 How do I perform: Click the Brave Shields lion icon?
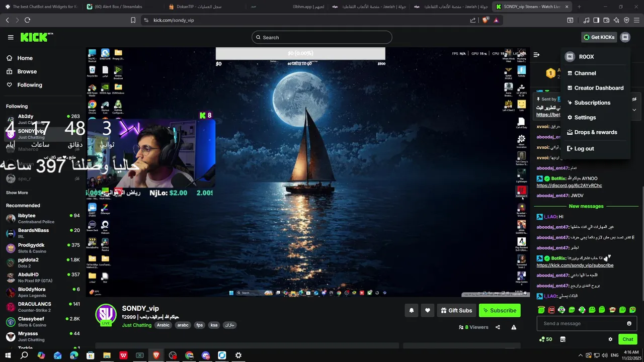pyautogui.click(x=485, y=20)
